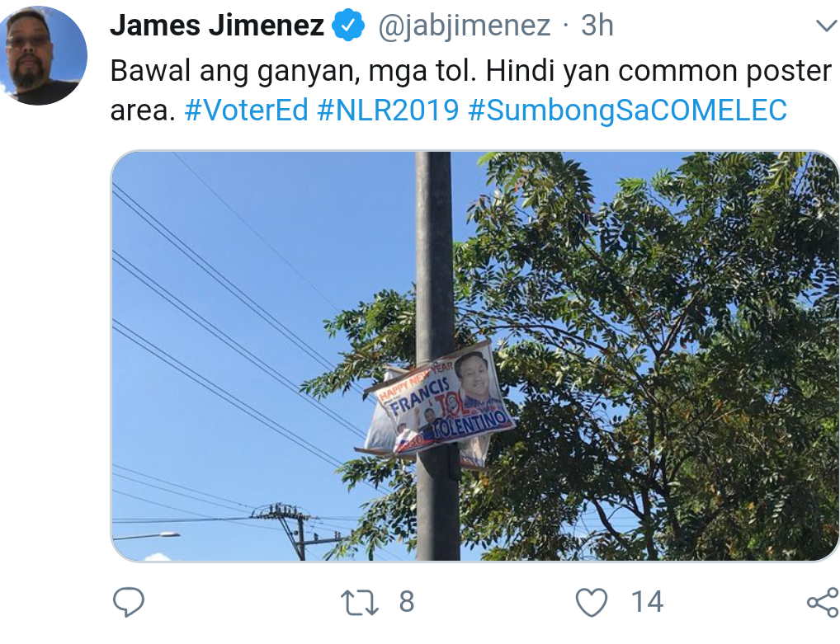Open the 3h tweet timestamp
840x644 pixels.
597,26
